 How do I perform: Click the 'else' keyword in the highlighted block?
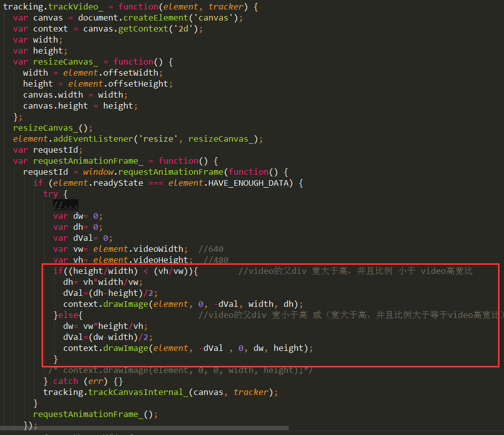tap(68, 314)
